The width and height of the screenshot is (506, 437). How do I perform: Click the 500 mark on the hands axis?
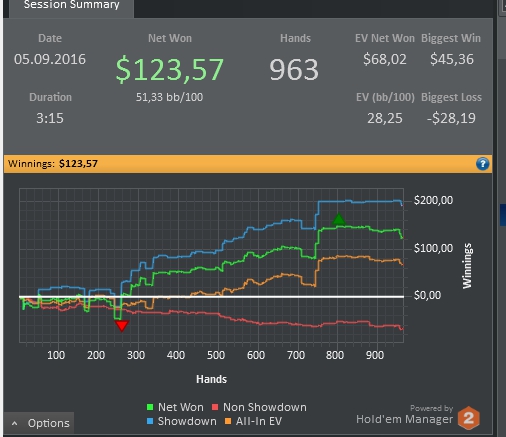[x=216, y=355]
